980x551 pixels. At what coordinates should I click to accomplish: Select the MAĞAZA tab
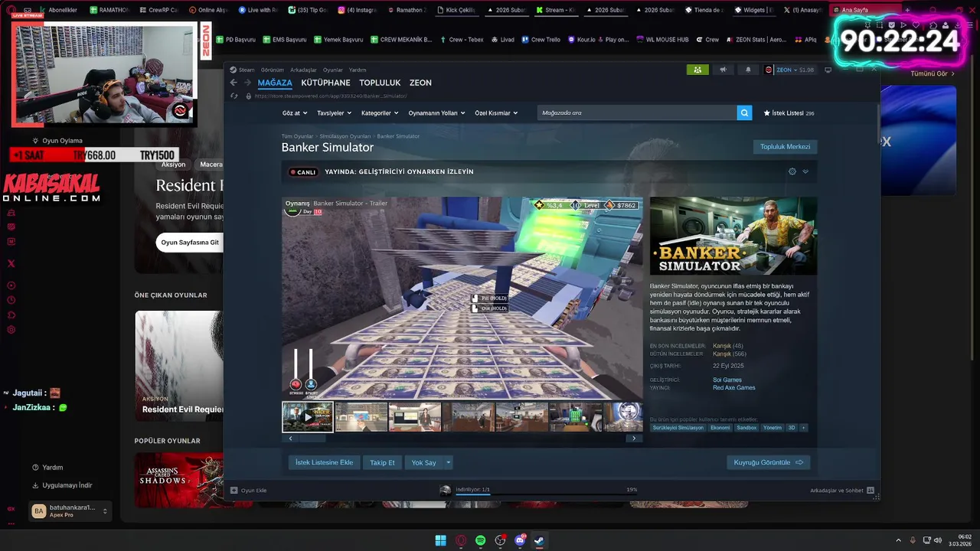coord(275,83)
